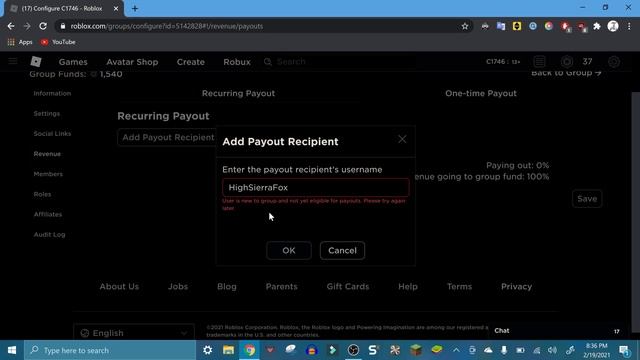Open the Create menu item
The width and height of the screenshot is (640, 360).
[191, 62]
